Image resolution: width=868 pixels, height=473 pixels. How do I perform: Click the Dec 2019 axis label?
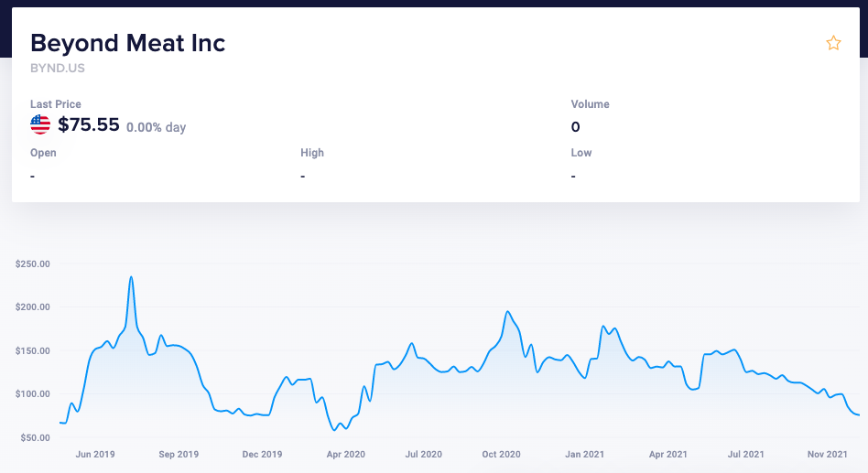263,454
